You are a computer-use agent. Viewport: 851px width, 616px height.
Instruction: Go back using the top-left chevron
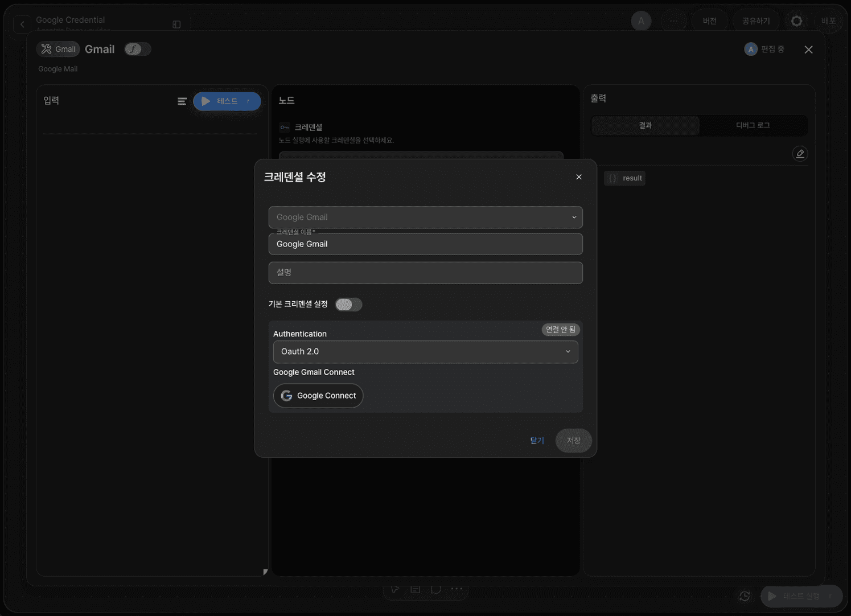pyautogui.click(x=22, y=24)
